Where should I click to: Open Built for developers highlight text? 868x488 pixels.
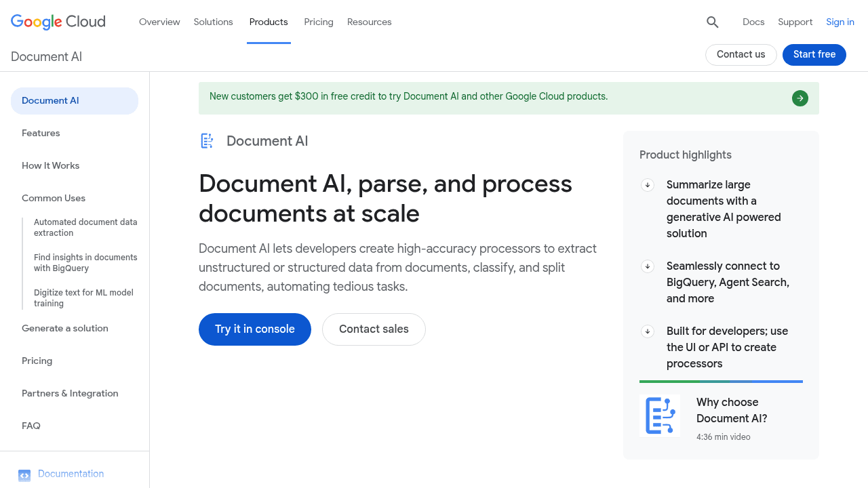727,347
